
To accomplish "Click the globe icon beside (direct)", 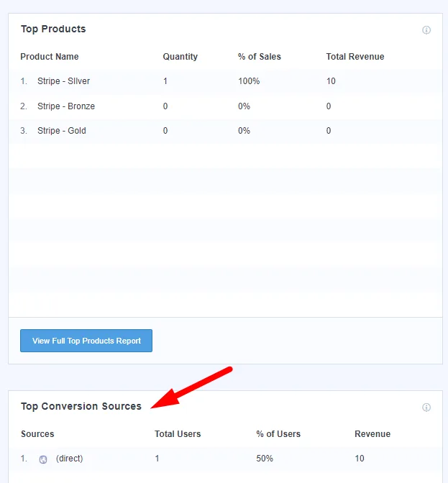I will 43,459.
